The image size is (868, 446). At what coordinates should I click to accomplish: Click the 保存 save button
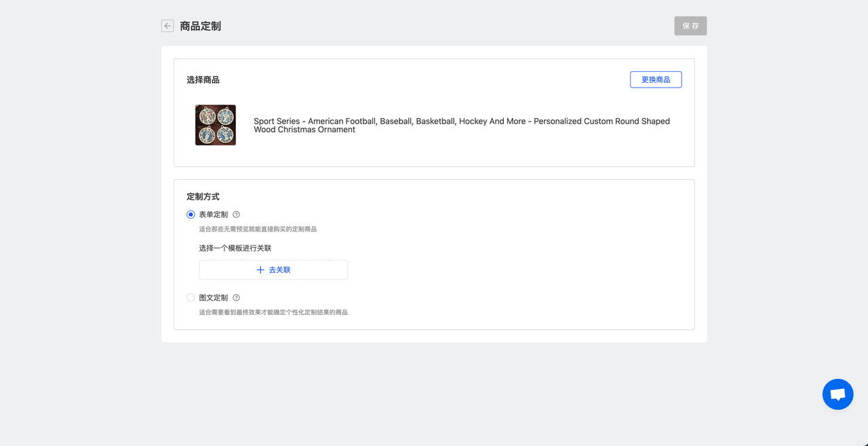pyautogui.click(x=690, y=26)
